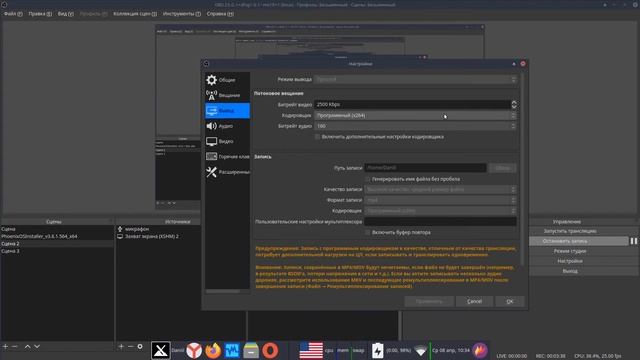Click the recording path input field
This screenshot has height=360, width=640.
pyautogui.click(x=425, y=168)
